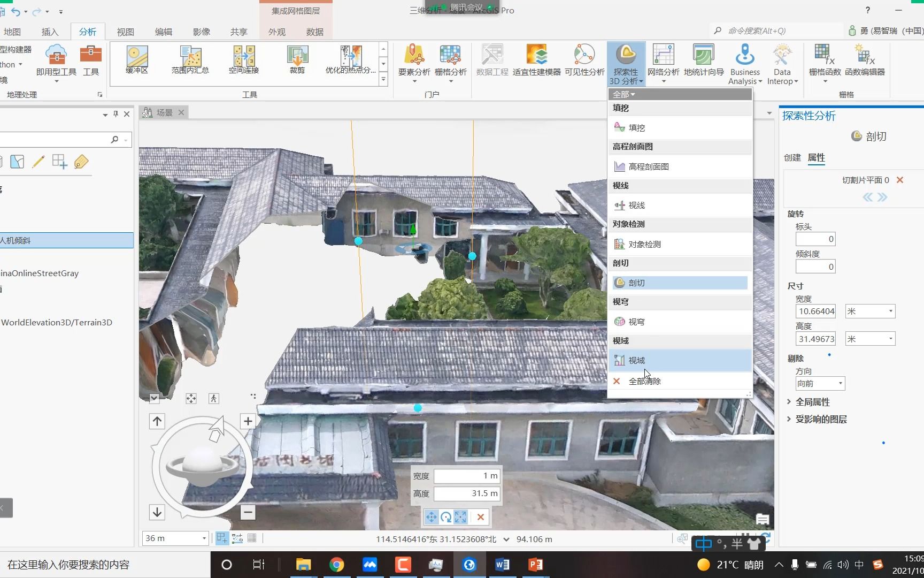Click the Width 10.66404 input field

click(x=815, y=311)
